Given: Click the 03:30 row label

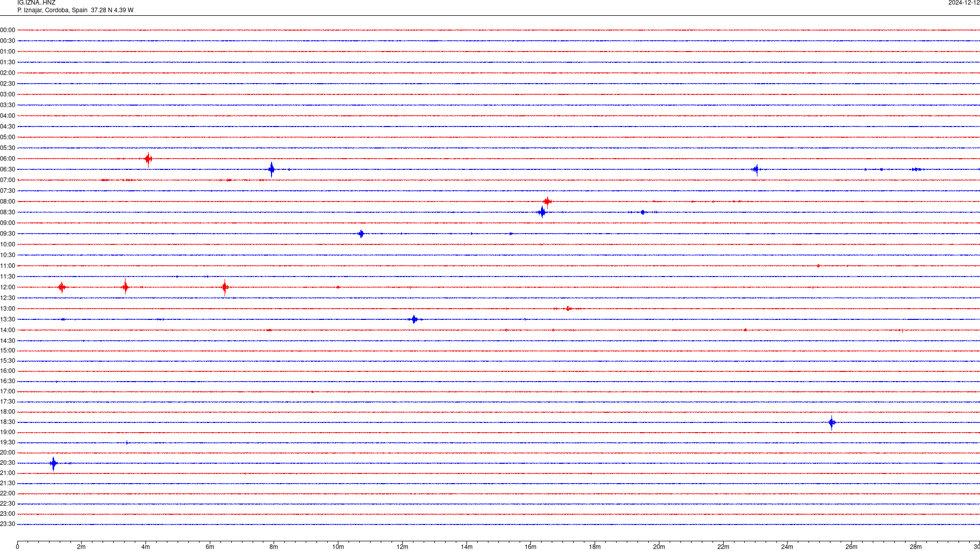Looking at the screenshot, I should click(8, 105).
